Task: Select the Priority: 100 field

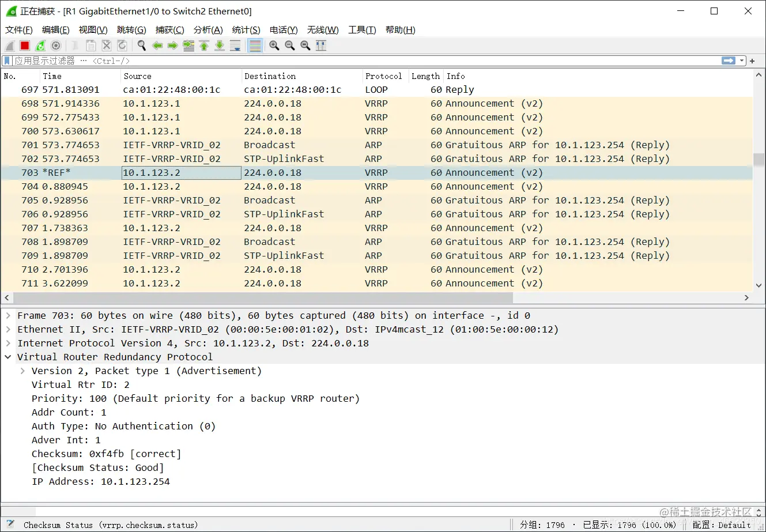Action: coord(195,399)
